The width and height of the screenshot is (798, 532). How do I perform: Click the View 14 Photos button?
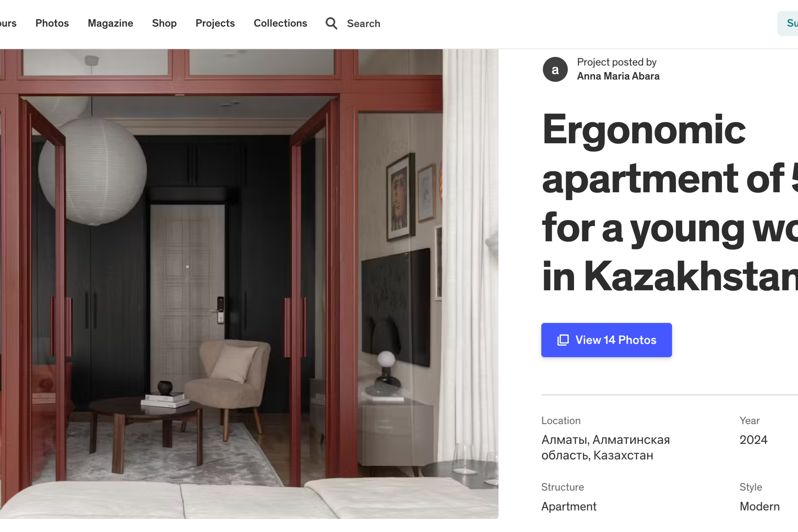(606, 340)
